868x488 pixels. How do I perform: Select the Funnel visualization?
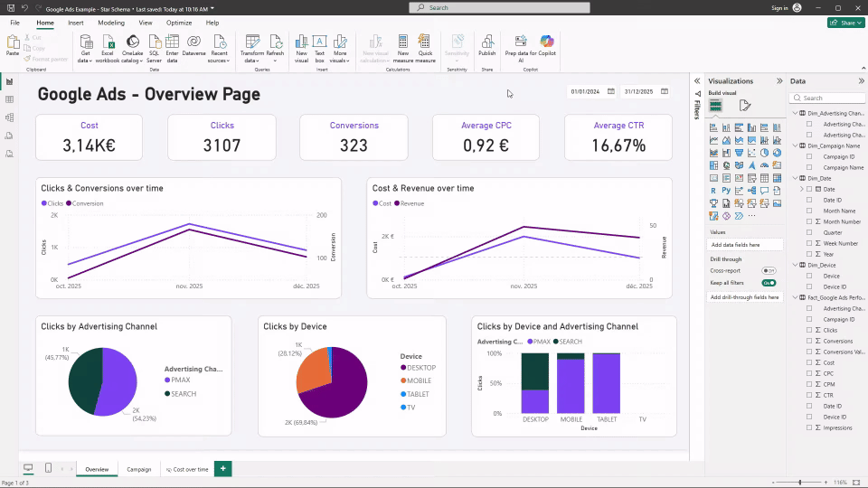739,153
